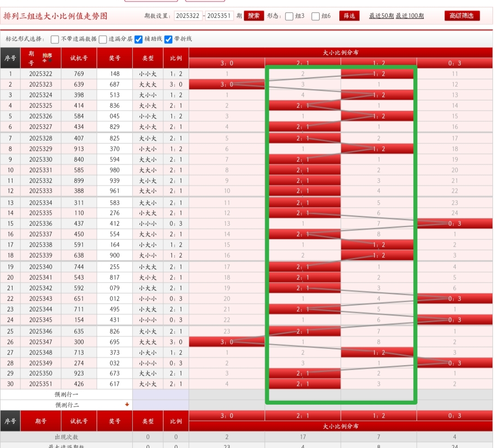This screenshot has width=498, height=448.
Task: Toggle the 遗漏分层 checkbox
Action: coord(103,39)
